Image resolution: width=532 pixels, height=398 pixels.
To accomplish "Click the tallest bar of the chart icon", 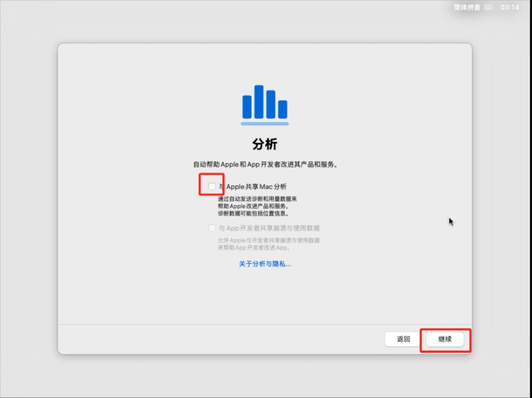I will click(x=259, y=101).
